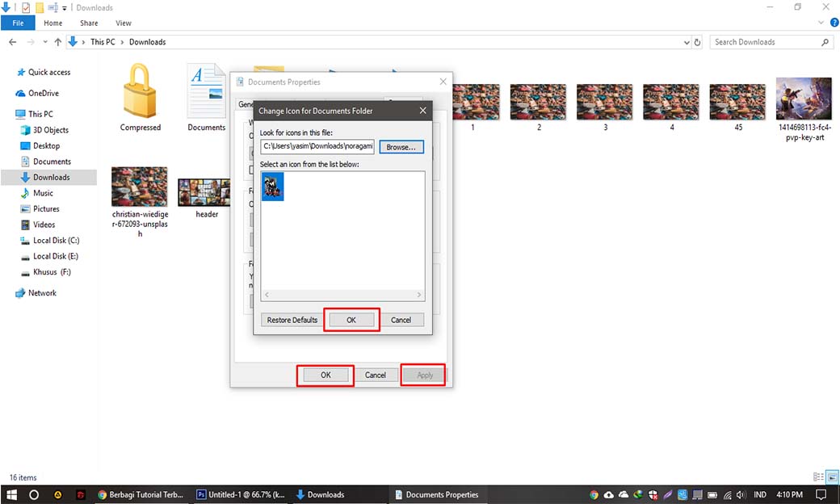Viewport: 840px width, 504px height.
Task: Select Network in the navigation pane
Action: tap(36, 293)
